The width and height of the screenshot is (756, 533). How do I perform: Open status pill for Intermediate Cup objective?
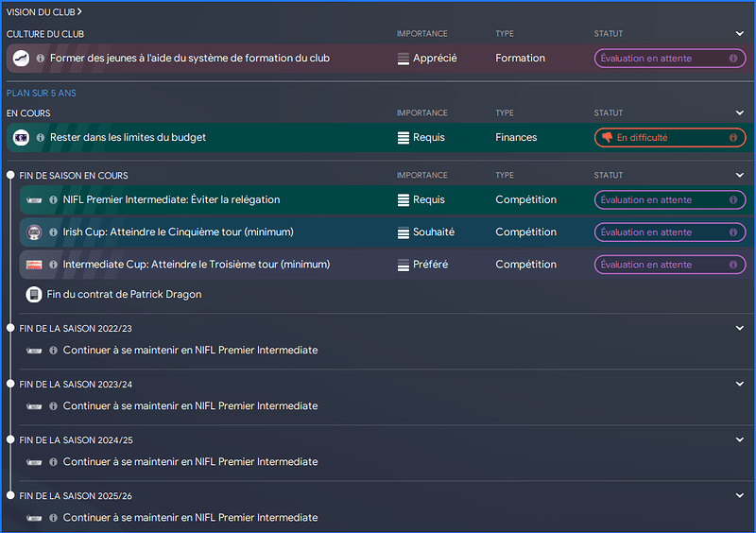[670, 265]
